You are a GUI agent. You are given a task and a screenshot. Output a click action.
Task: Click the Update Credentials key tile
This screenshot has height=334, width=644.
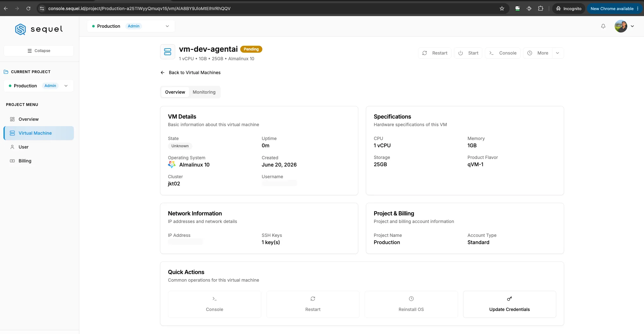(x=510, y=304)
